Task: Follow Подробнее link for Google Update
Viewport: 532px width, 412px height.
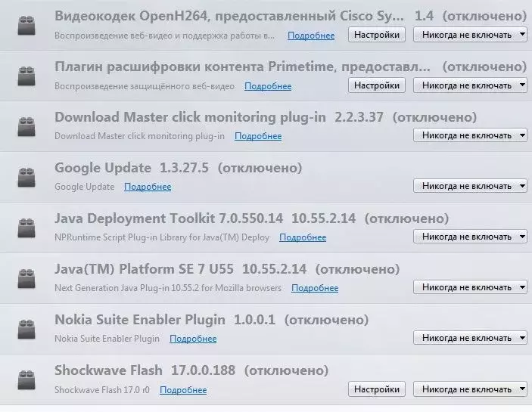Action: [x=148, y=187]
